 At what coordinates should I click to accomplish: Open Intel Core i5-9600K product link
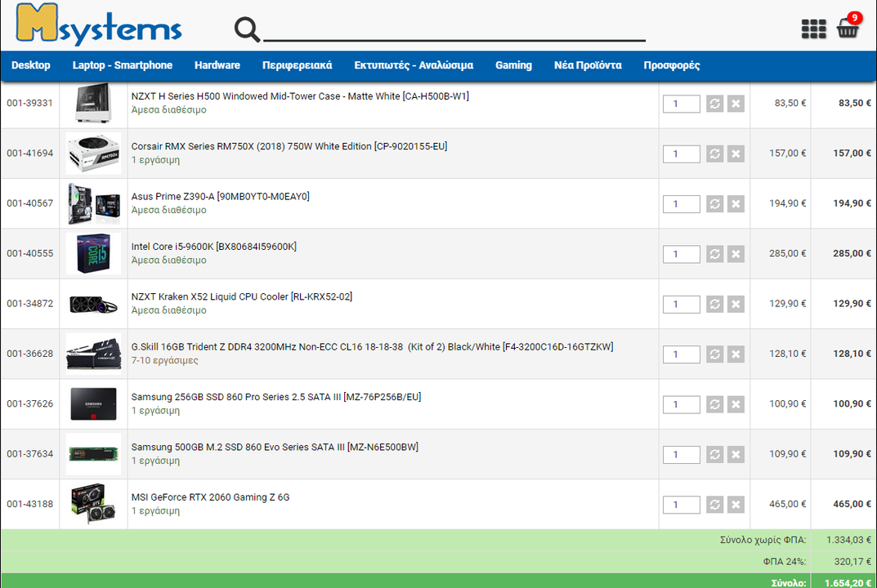213,247
